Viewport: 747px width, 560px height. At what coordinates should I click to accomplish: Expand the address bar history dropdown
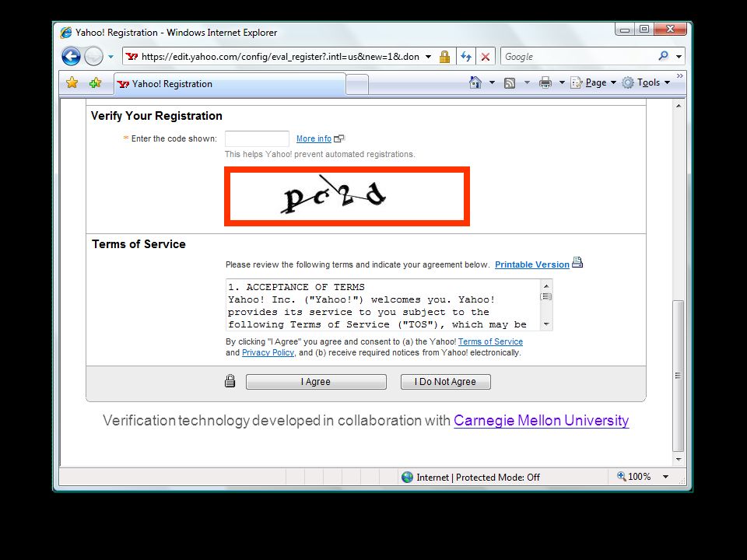pos(428,57)
